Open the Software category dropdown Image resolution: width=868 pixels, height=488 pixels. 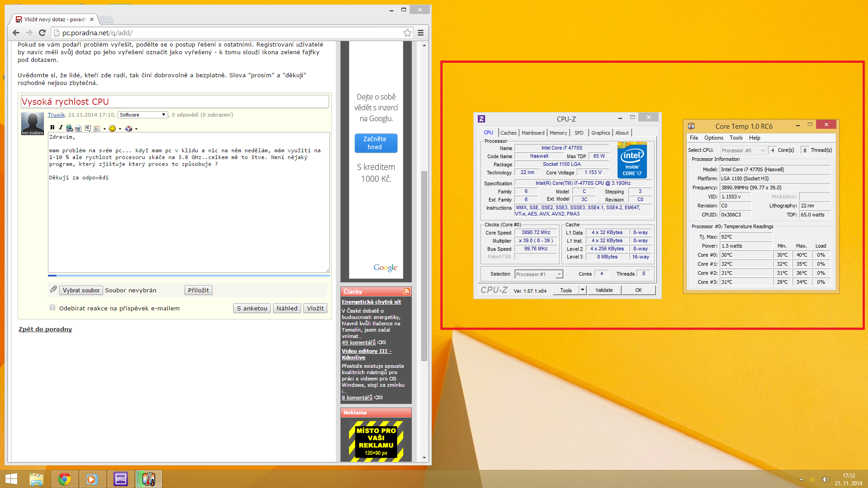(142, 115)
